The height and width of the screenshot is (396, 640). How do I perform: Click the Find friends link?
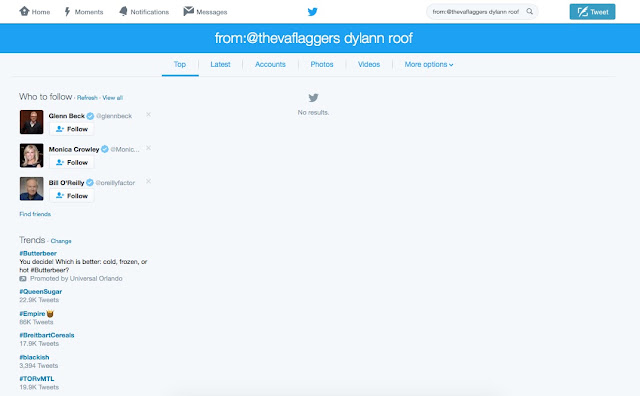point(35,214)
